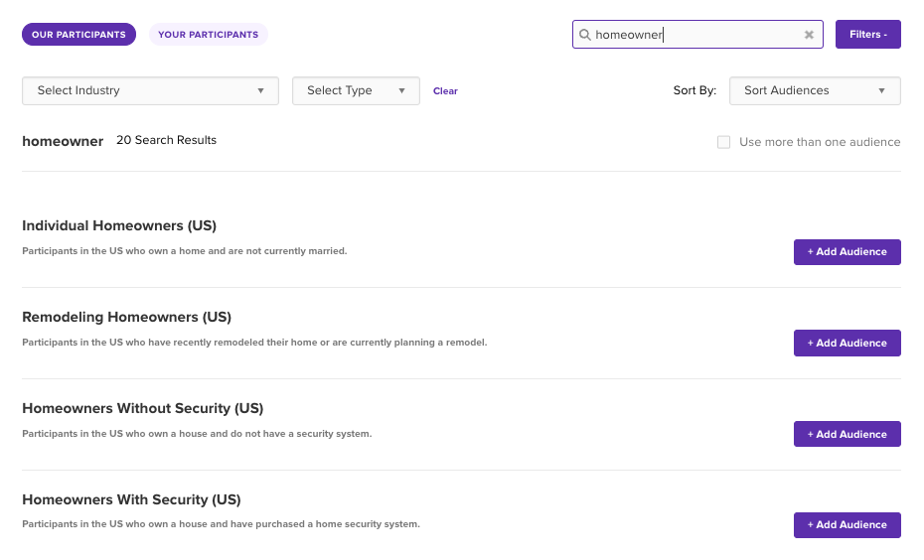Image resolution: width=924 pixels, height=560 pixels.
Task: Open Remodeling Homeowners (US) title
Action: 127,317
